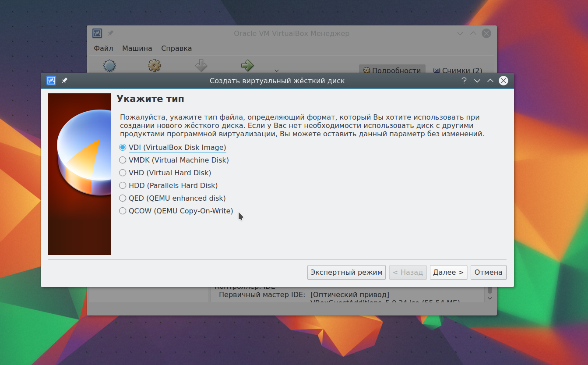Click the Discard toolbar icon

(x=201, y=66)
